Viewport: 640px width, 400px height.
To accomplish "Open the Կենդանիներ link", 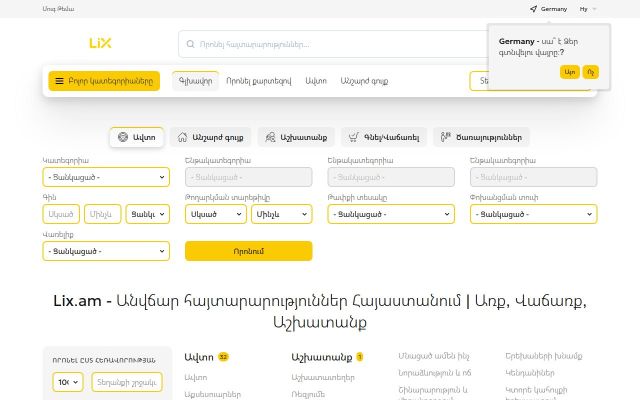I will tap(530, 373).
